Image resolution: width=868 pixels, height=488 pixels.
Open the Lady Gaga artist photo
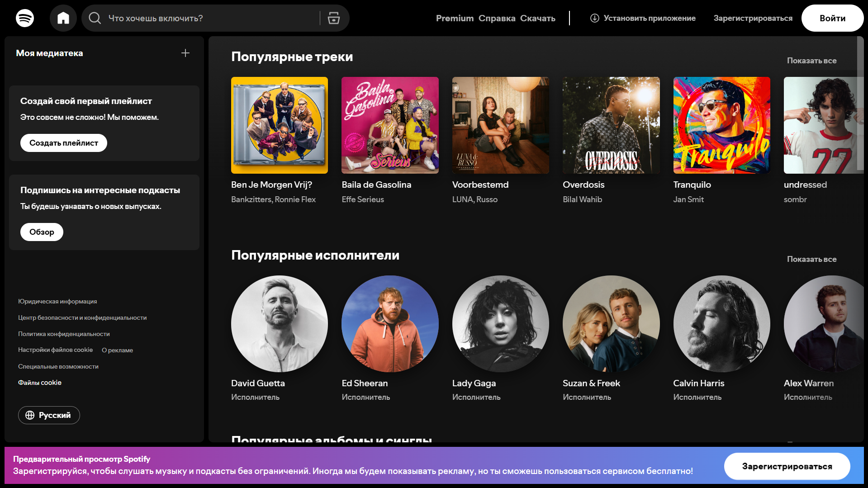500,324
